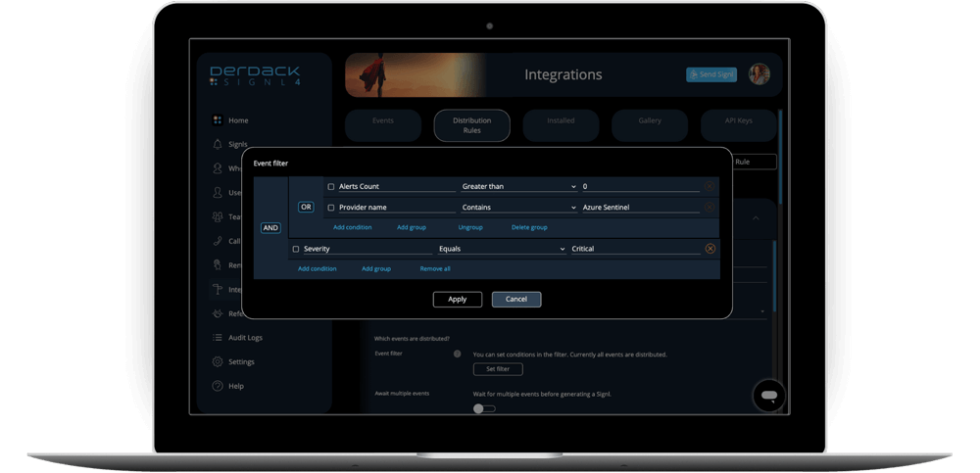Click the Help question mark icon

pyautogui.click(x=218, y=386)
